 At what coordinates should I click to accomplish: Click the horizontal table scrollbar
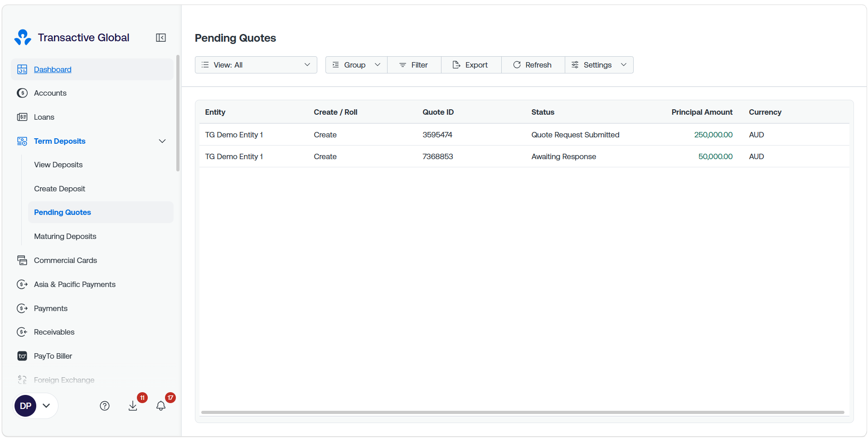(x=523, y=412)
